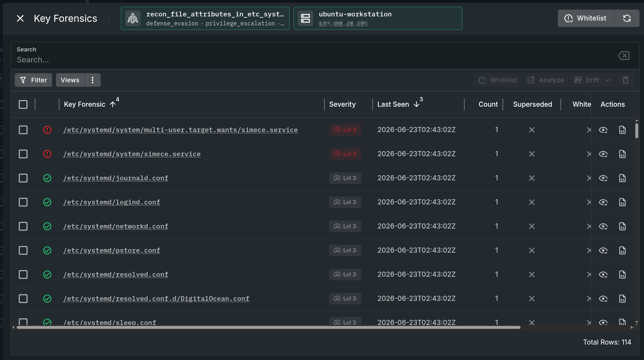
Task: View details eye icon for resolved.conf
Action: tap(603, 274)
